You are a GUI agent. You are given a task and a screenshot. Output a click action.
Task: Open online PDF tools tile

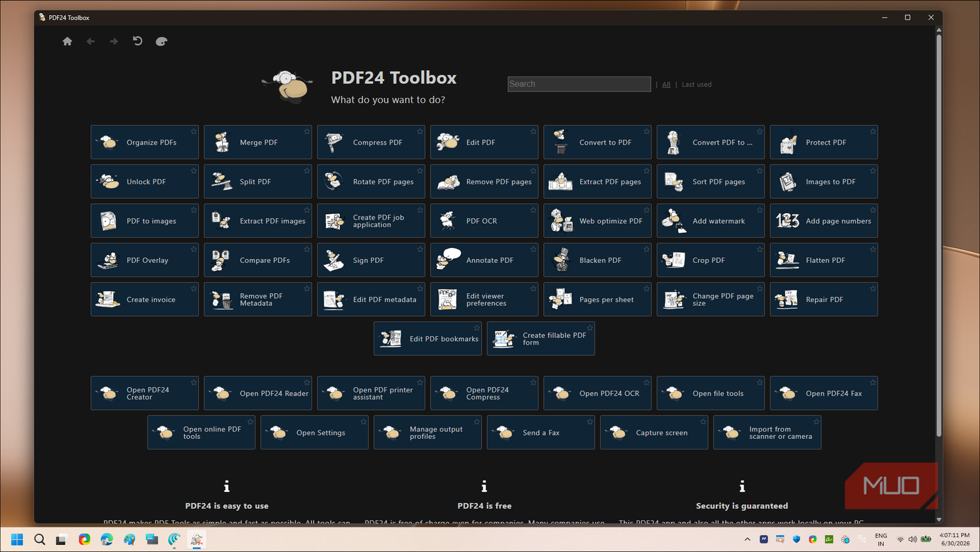(201, 432)
